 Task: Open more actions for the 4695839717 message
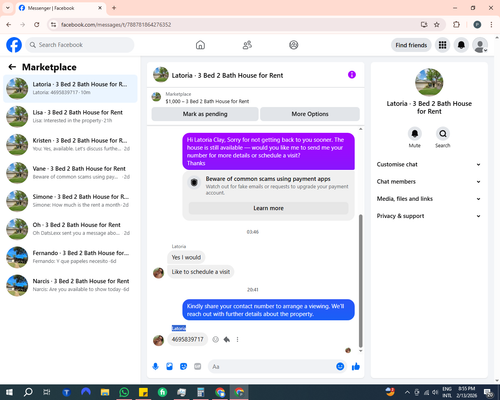click(237, 339)
